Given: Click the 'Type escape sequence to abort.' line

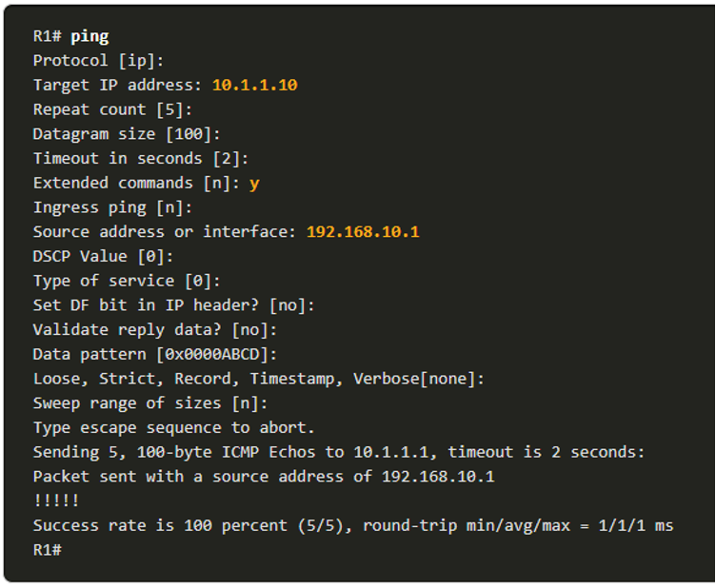Looking at the screenshot, I should (x=174, y=427).
